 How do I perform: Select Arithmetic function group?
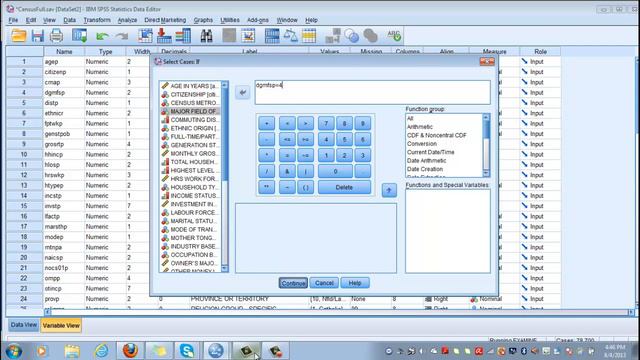click(420, 127)
